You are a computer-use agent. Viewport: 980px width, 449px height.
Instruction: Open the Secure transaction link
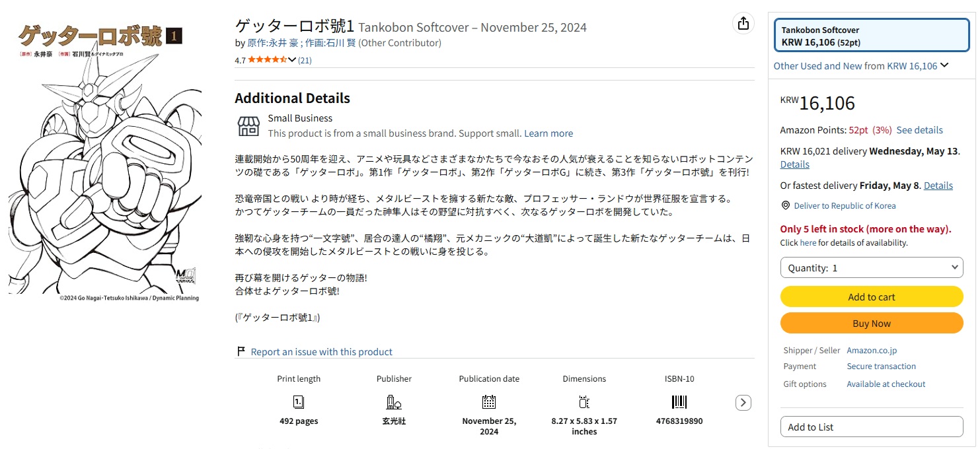(882, 366)
